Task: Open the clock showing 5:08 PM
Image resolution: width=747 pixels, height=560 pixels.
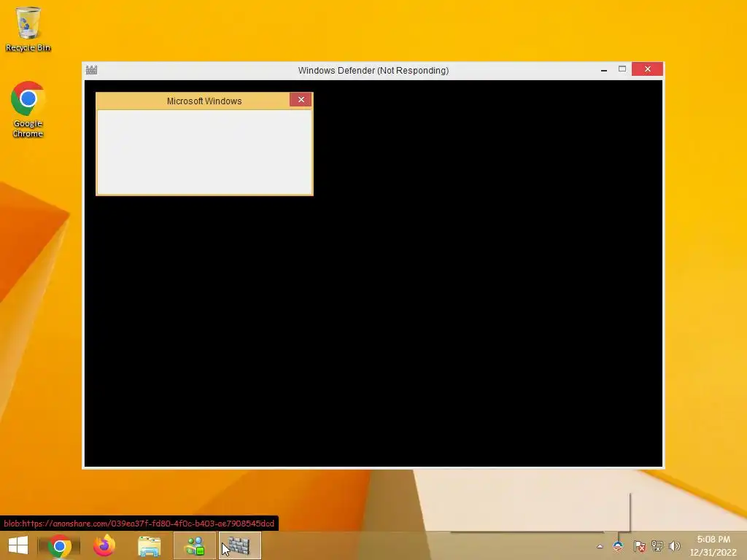Action: tap(713, 545)
